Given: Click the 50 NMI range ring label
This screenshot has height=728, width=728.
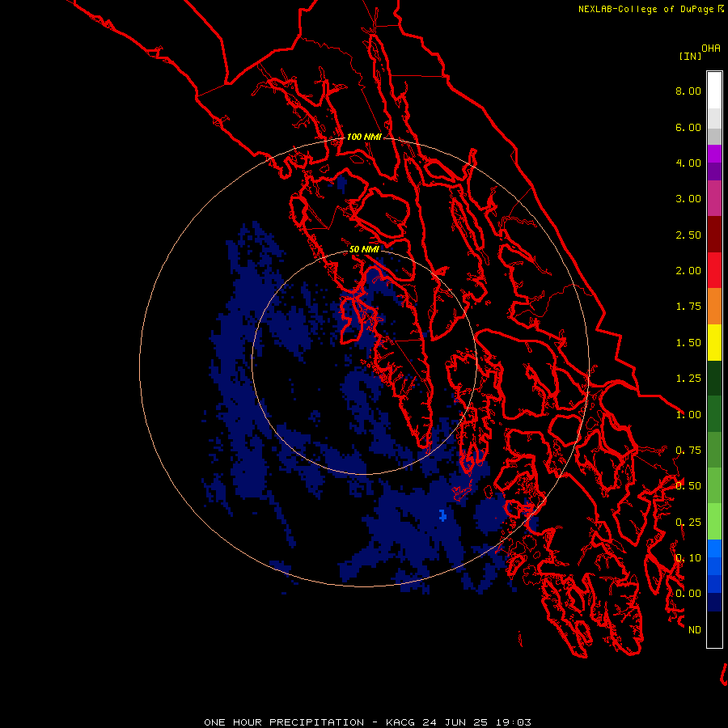Looking at the screenshot, I should tap(364, 249).
